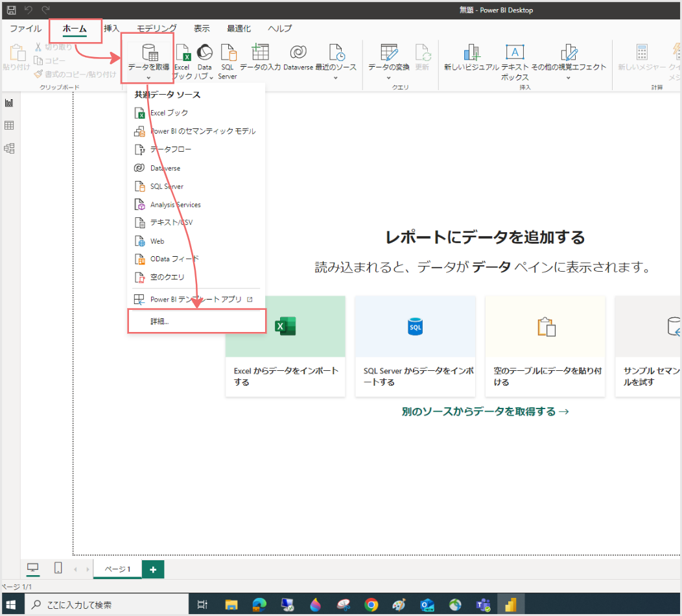This screenshot has width=682, height=616.
Task: Click the 書式のコピー/貼り付け format painter
Action: tap(75, 75)
